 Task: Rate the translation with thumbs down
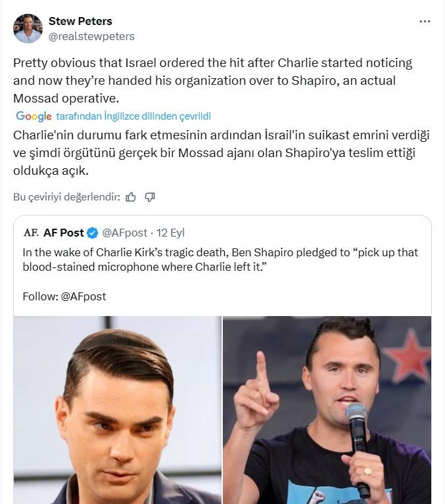(150, 196)
